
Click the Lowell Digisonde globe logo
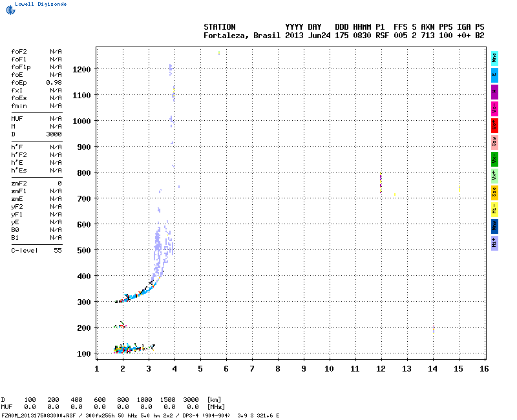pyautogui.click(x=9, y=9)
